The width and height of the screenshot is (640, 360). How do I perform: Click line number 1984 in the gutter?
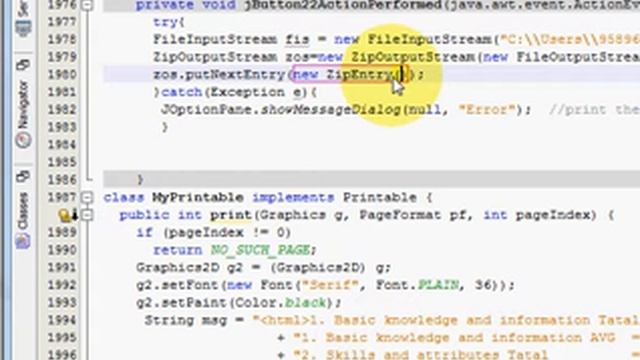tap(62, 145)
